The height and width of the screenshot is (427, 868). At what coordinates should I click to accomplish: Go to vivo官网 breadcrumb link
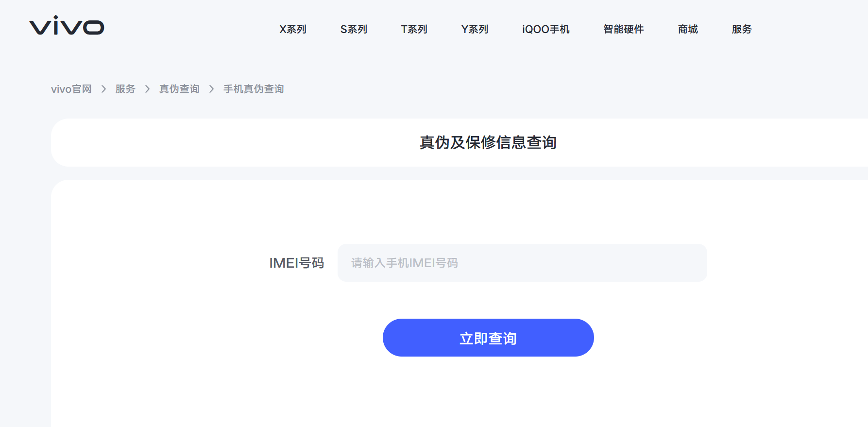(71, 89)
